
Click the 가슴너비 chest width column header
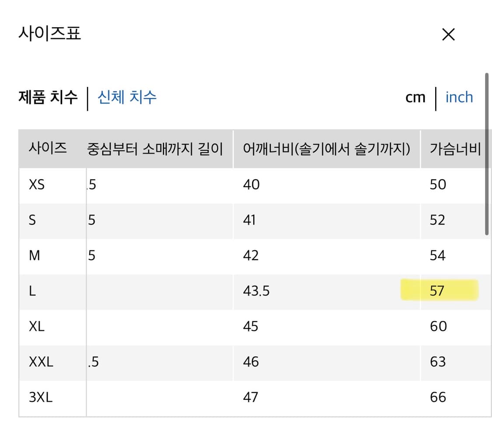tap(455, 149)
